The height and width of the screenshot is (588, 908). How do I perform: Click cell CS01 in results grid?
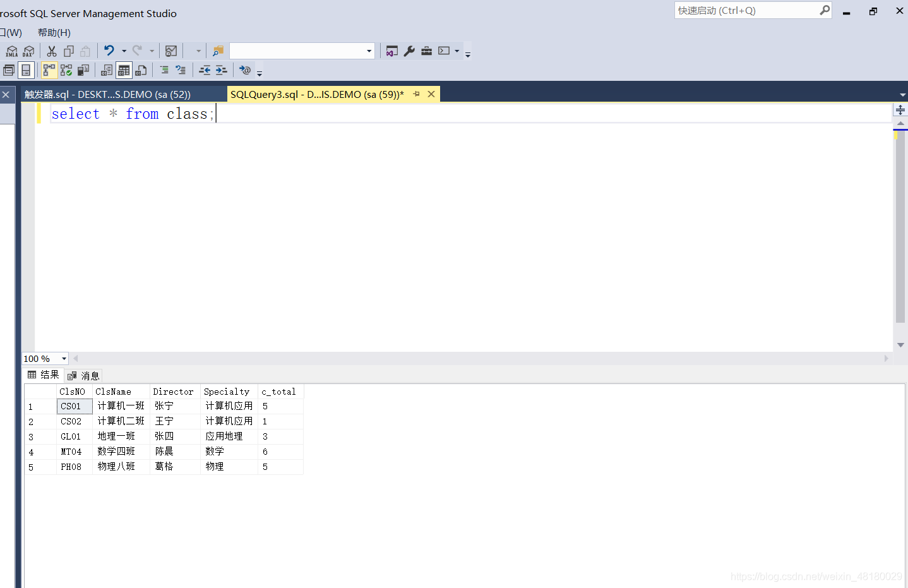(x=75, y=406)
